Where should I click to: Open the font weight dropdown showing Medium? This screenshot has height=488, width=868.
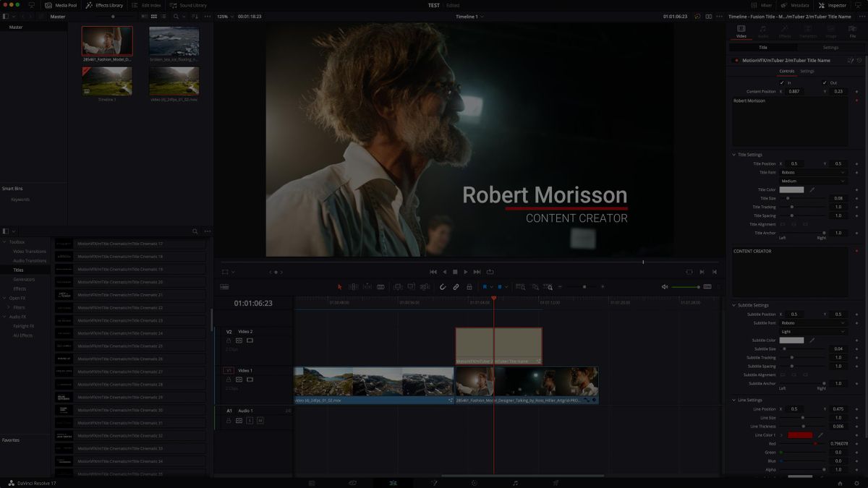click(x=813, y=179)
